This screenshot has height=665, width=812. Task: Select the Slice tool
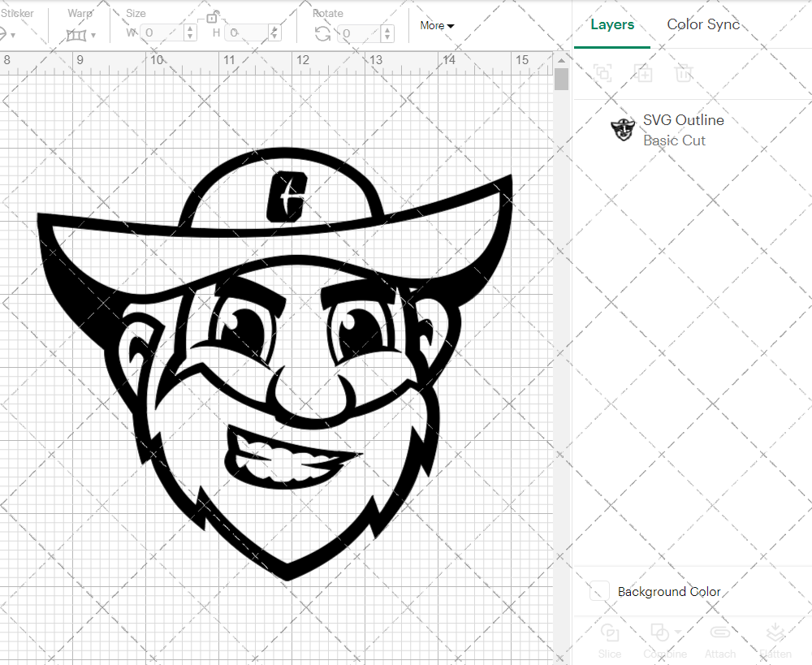610,641
